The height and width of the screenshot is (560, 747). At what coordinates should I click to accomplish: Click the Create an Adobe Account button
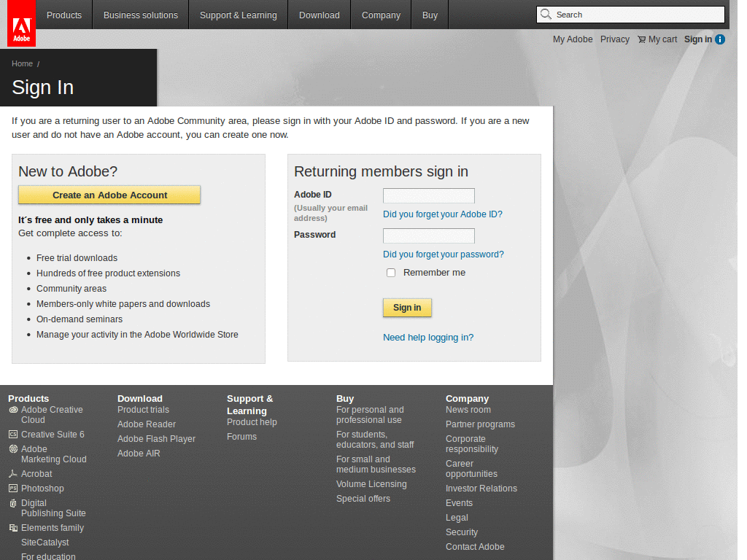click(x=109, y=195)
